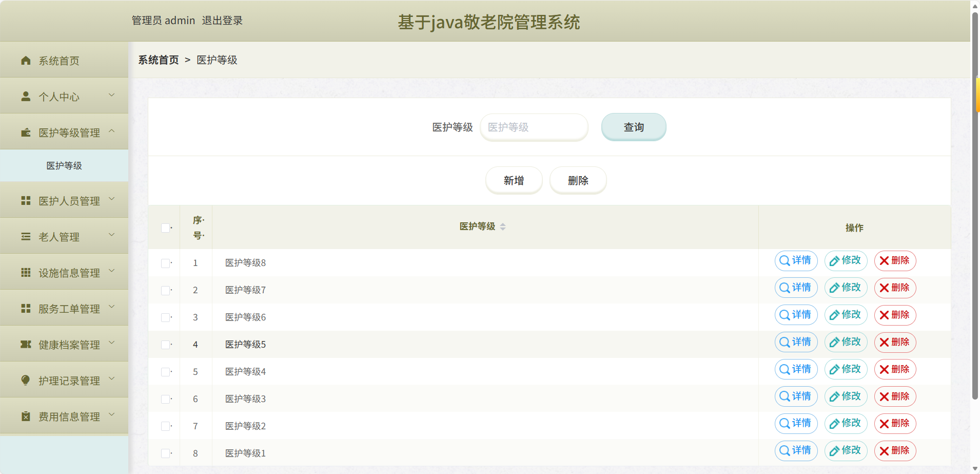Click the scrollbar down arrow
The height and width of the screenshot is (474, 980).
click(x=975, y=468)
